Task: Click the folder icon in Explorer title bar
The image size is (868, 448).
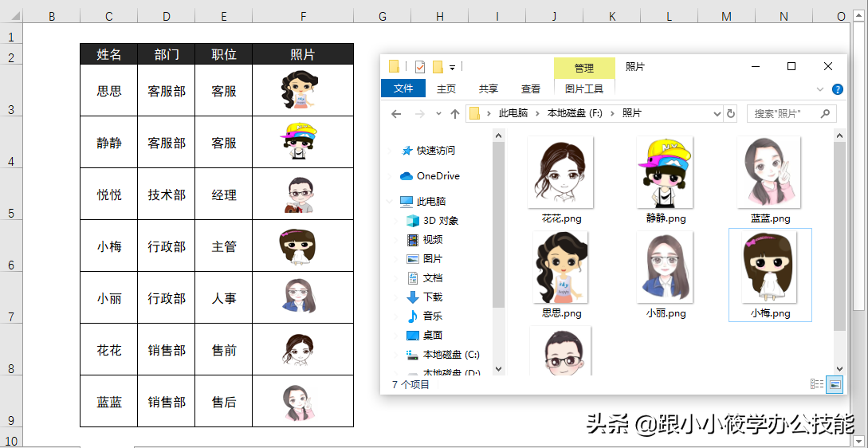Action: [394, 66]
